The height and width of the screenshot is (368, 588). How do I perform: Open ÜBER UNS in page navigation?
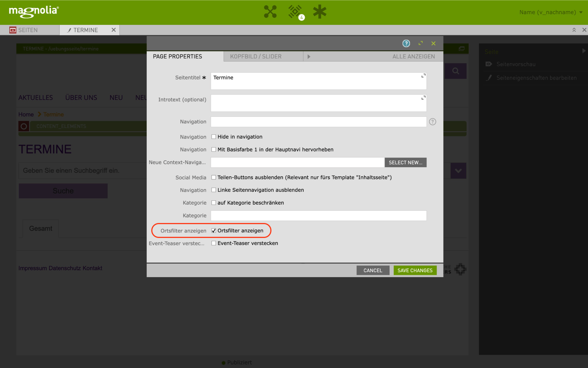coord(81,98)
